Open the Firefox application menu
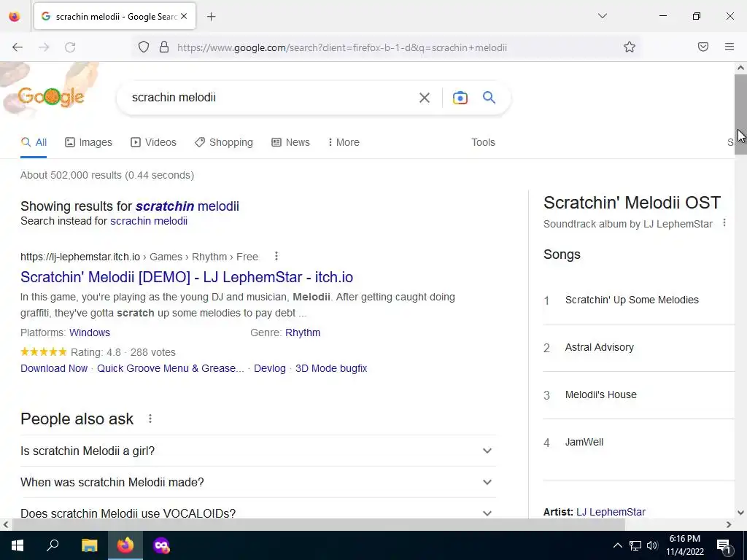This screenshot has width=747, height=560. [729, 47]
